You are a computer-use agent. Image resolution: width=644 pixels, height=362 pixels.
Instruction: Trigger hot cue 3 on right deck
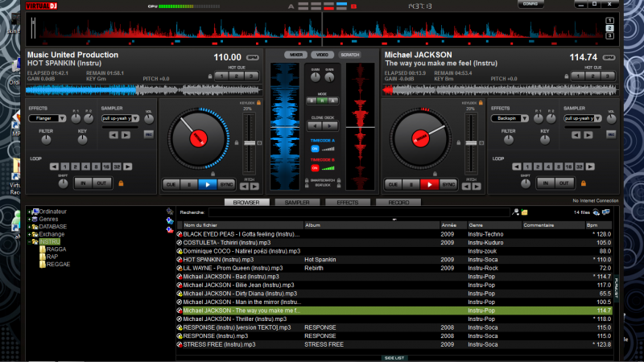point(608,76)
